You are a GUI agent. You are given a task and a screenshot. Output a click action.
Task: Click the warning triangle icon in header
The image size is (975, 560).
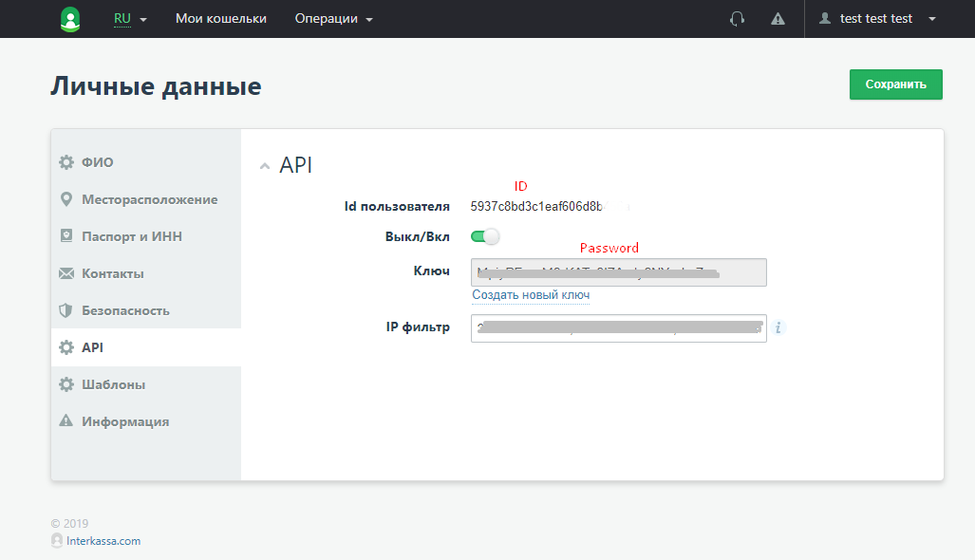tap(778, 19)
